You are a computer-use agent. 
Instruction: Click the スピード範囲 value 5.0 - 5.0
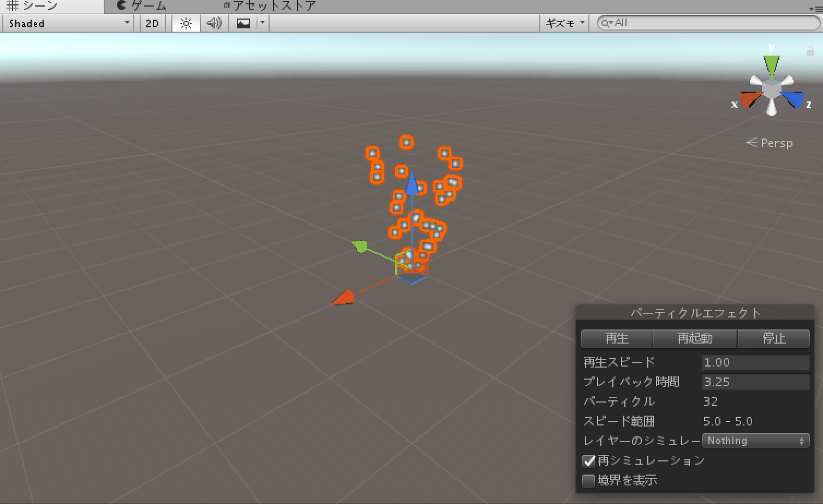[728, 421]
